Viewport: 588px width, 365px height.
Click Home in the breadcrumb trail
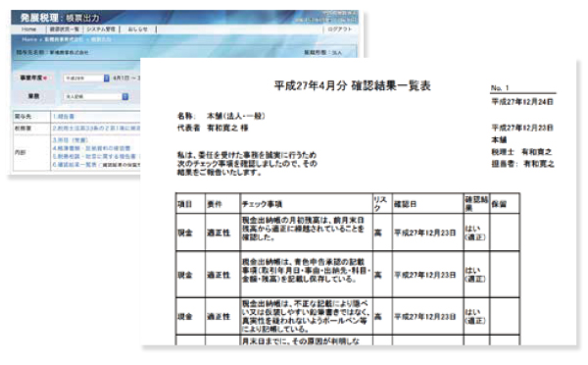tap(29, 39)
